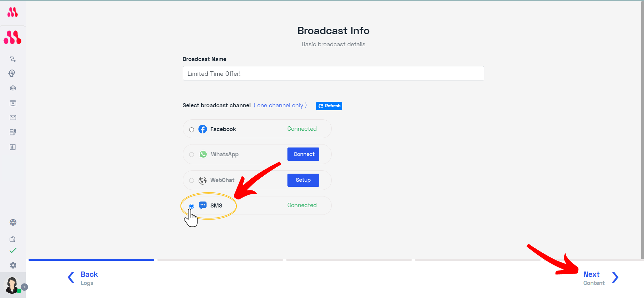Click the vertical page scrollbar
Image resolution: width=644 pixels, height=298 pixels.
tap(642, 130)
